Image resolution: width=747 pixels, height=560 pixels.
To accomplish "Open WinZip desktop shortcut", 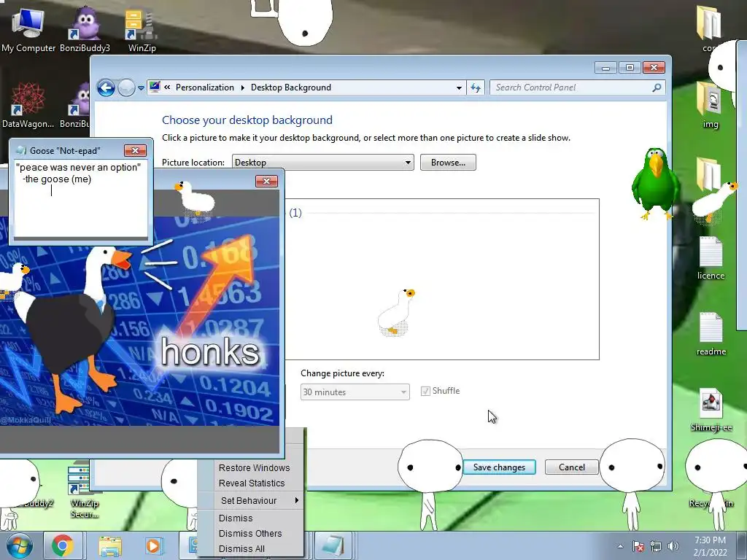I will 142,29.
